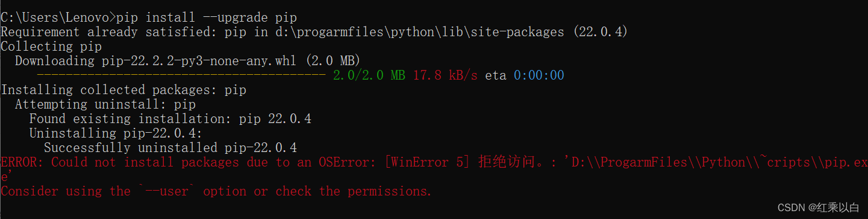Image resolution: width=868 pixels, height=219 pixels.
Task: Click the 'Installing collected packages: pip' line
Action: tap(123, 90)
